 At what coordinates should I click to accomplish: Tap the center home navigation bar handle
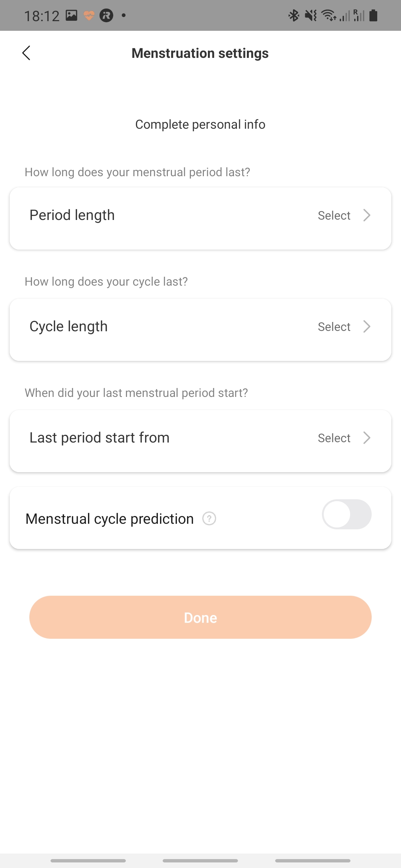pos(200,861)
